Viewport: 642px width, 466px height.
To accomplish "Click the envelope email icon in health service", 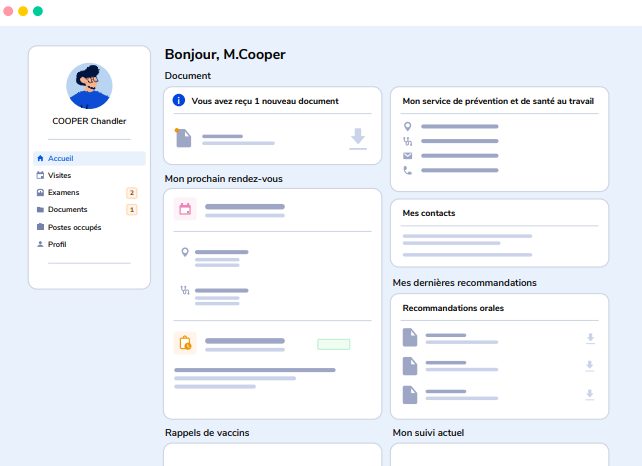I will coord(407,156).
